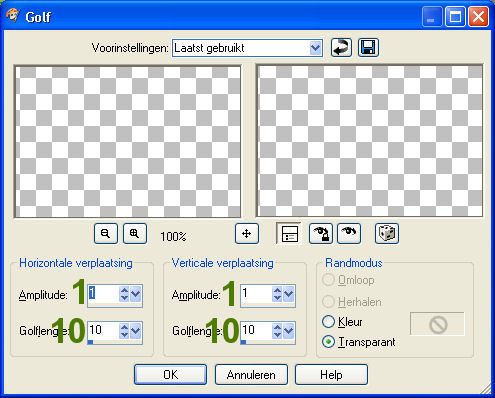The image size is (495, 398).
Task: Select the Kleur radio button
Action: (x=328, y=322)
